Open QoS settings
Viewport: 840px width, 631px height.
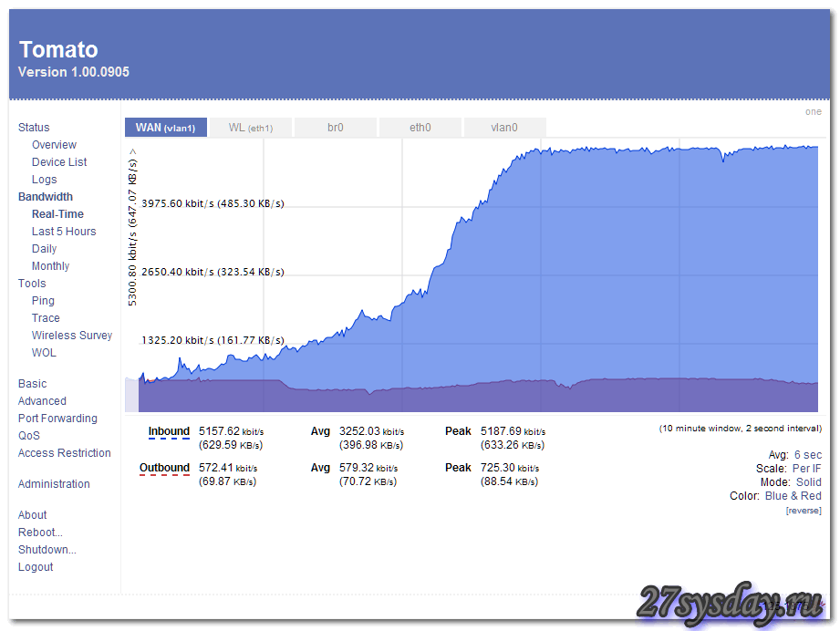point(29,436)
